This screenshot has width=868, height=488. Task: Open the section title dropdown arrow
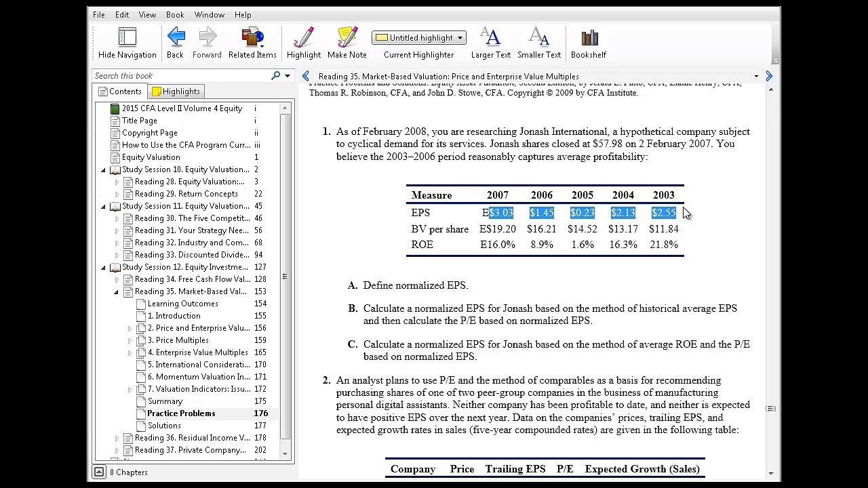(755, 77)
